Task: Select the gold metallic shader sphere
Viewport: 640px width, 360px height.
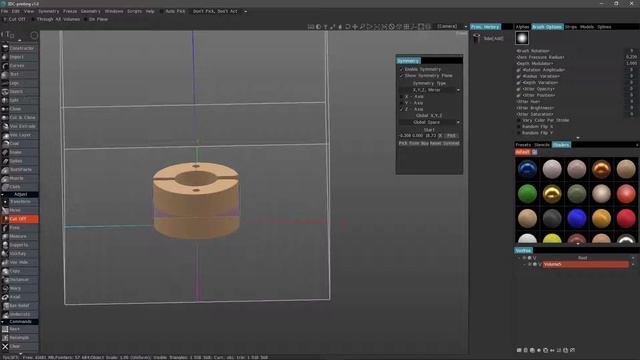Action: coord(552,194)
